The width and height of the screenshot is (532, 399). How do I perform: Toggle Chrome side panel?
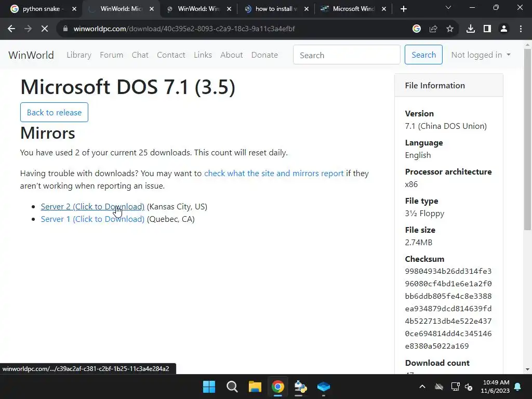point(487,29)
